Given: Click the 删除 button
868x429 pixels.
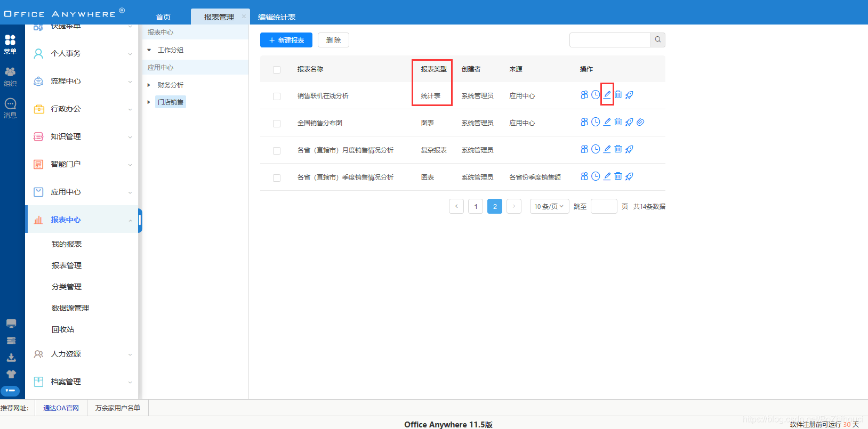Looking at the screenshot, I should 333,40.
